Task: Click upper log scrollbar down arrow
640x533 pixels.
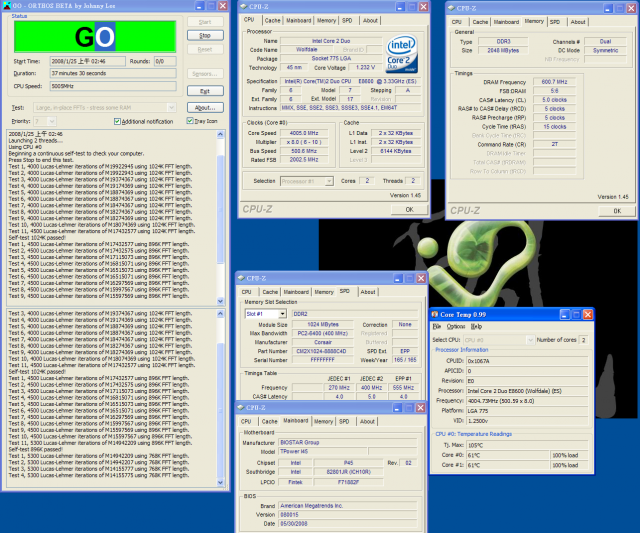Action: [x=220, y=301]
